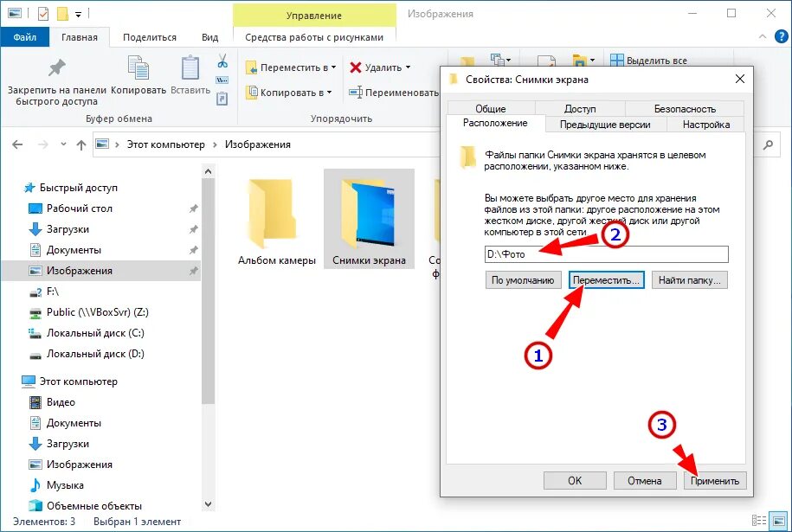Image resolution: width=792 pixels, height=532 pixels.
Task: Open the recent locations dropdown arrow
Action: click(63, 144)
